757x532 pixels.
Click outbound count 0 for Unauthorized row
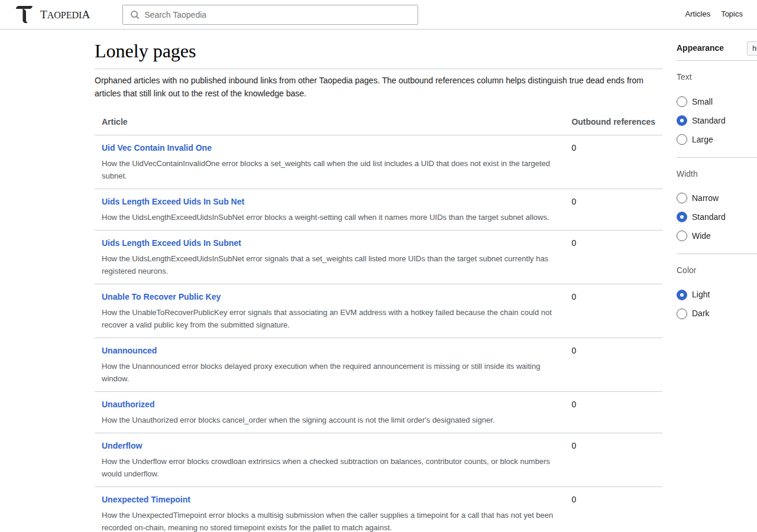574,404
